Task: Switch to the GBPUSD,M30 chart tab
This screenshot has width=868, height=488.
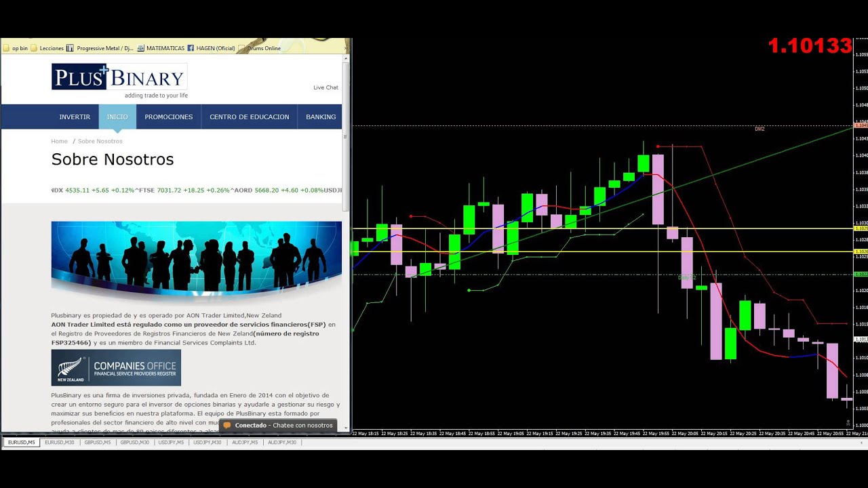Action: pos(135,443)
